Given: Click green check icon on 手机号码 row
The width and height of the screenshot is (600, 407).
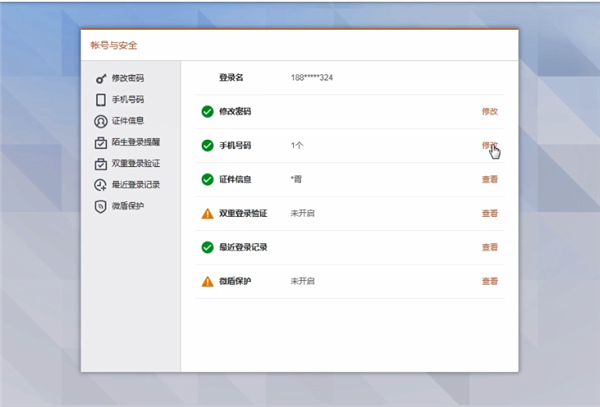Looking at the screenshot, I should 207,146.
